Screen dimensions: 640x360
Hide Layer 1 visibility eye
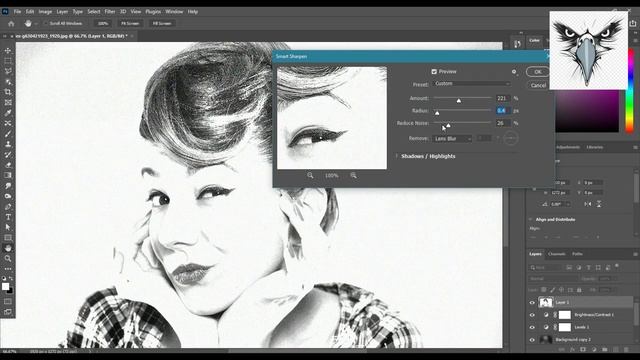tap(532, 303)
